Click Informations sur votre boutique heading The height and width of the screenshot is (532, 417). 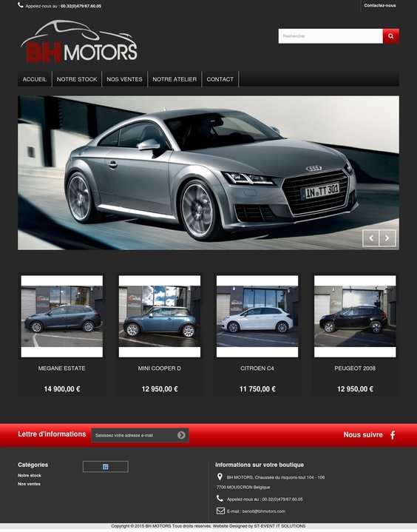click(x=260, y=465)
